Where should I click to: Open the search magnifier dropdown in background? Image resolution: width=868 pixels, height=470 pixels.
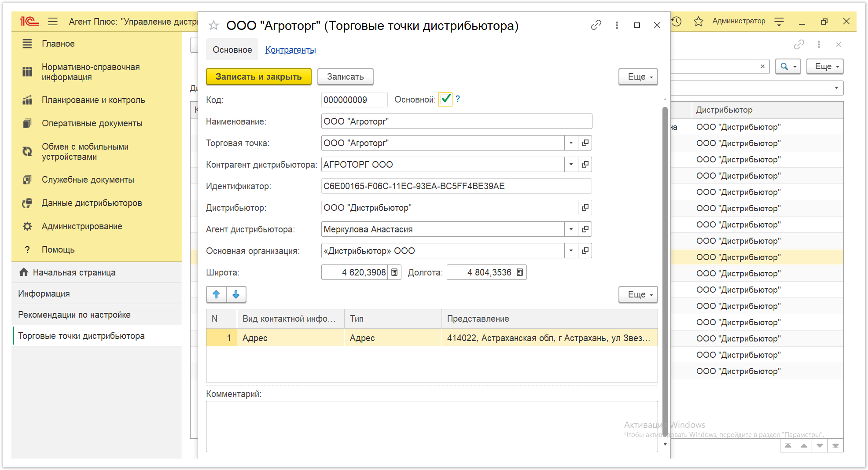(788, 66)
